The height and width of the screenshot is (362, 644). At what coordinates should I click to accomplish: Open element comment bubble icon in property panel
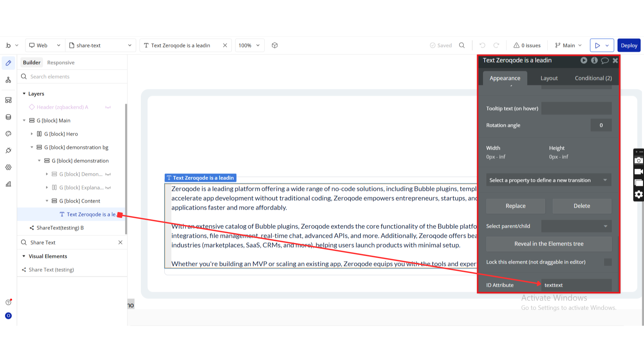coord(604,60)
